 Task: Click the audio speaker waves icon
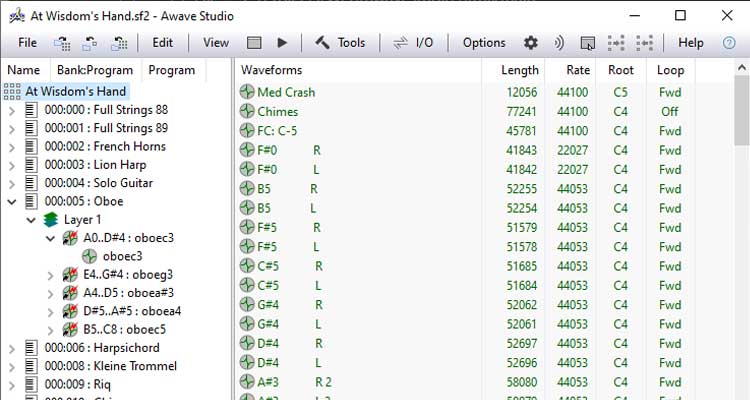click(x=559, y=43)
